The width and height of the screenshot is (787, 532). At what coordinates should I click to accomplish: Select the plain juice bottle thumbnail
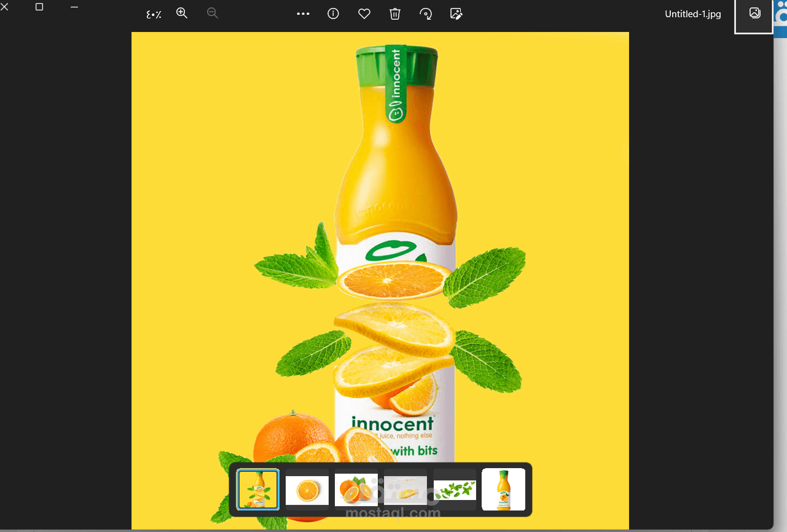tap(504, 490)
